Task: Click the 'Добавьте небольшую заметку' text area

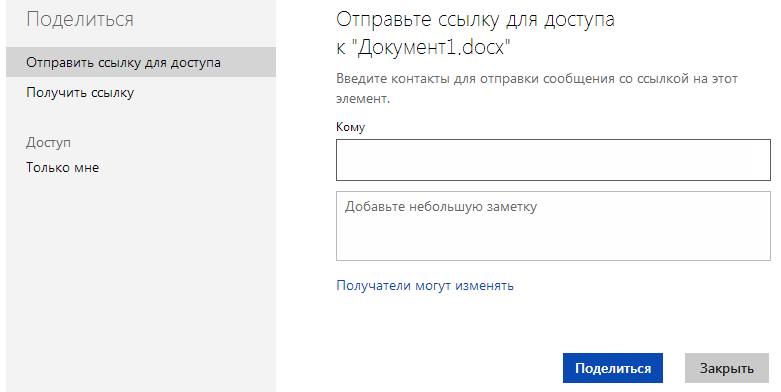Action: (x=553, y=226)
